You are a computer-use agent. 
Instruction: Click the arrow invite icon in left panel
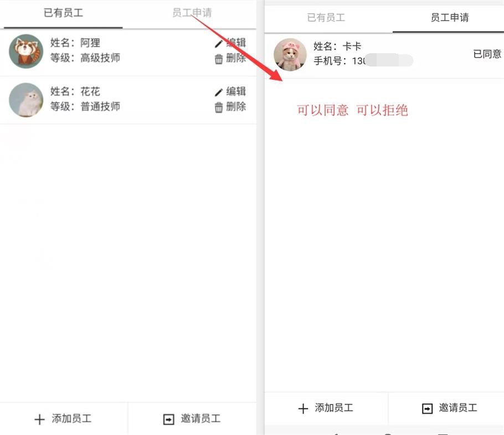point(169,419)
